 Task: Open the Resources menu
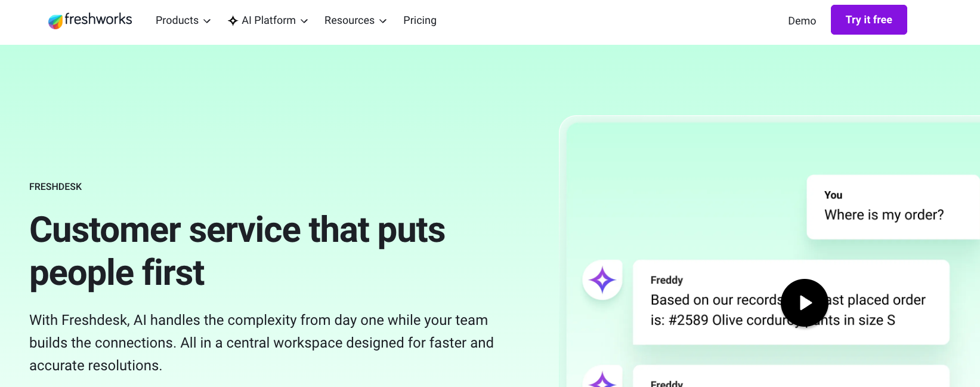tap(355, 20)
